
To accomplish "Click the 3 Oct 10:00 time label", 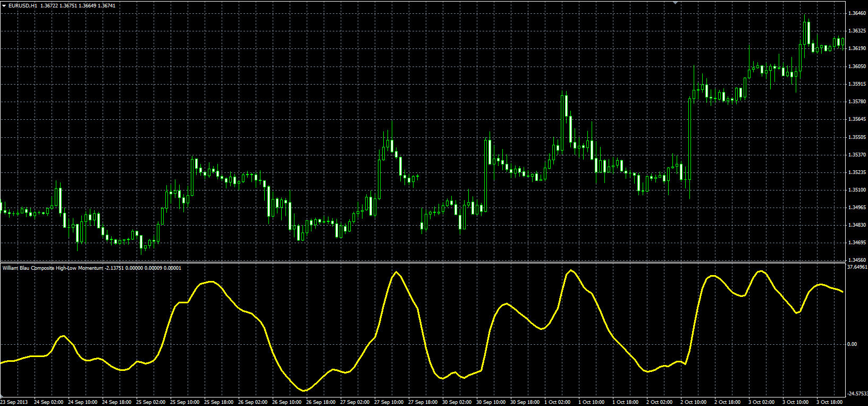I will point(795,402).
